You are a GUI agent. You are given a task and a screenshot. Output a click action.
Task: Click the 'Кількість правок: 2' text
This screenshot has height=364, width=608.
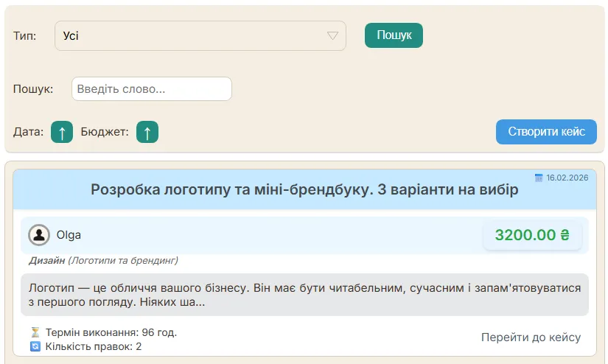(x=93, y=346)
